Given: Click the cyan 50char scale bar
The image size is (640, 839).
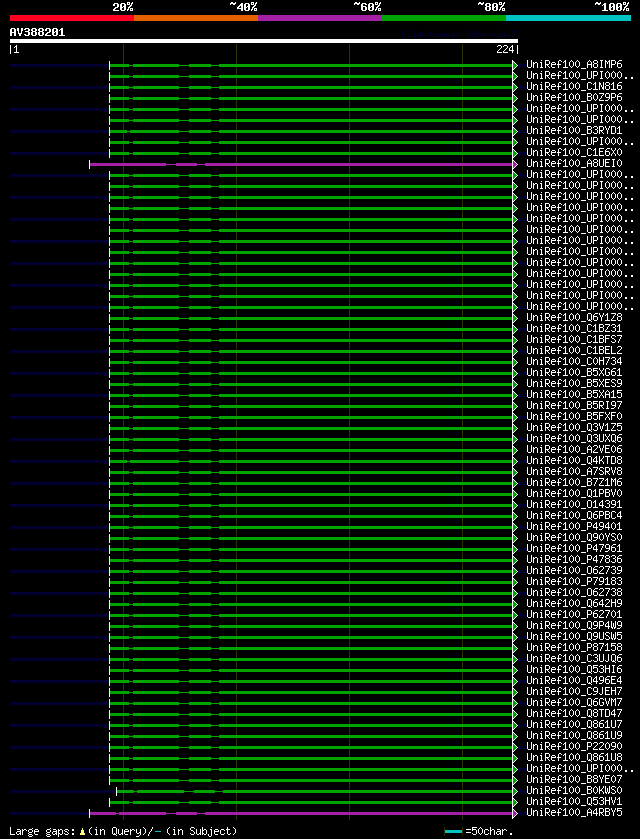Looking at the screenshot, I should [x=453, y=832].
